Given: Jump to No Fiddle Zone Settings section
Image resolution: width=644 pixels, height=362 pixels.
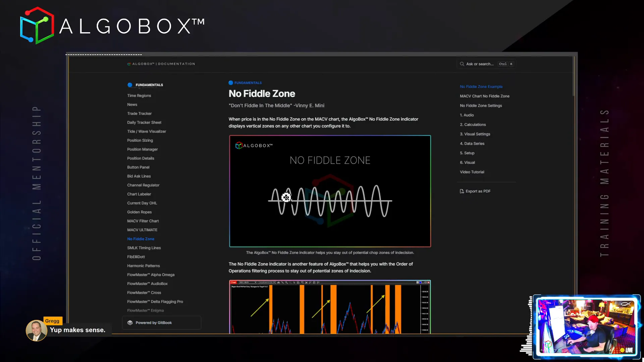Looking at the screenshot, I should tap(481, 106).
